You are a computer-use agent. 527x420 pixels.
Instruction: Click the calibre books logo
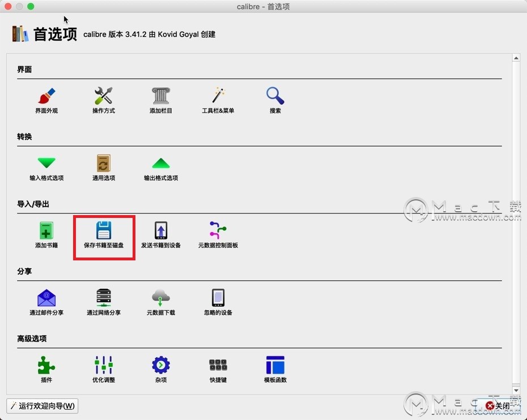coord(20,34)
